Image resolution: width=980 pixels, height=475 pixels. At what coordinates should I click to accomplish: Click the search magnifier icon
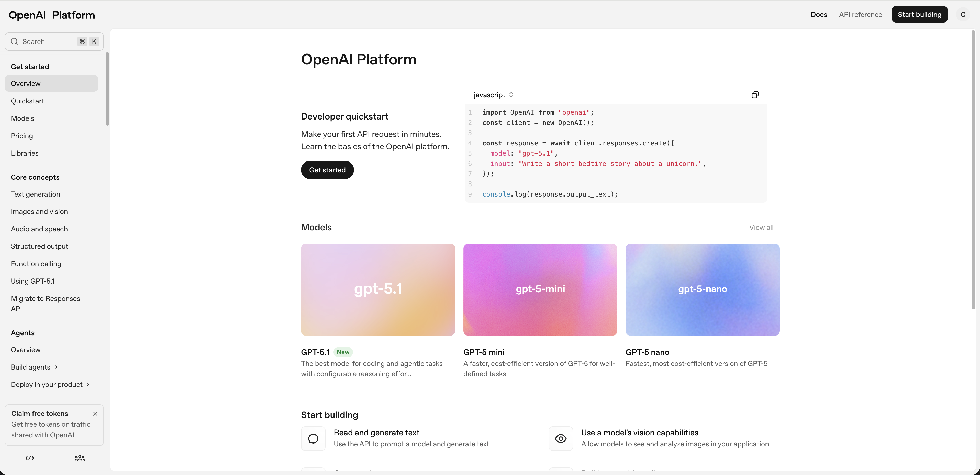pos(15,41)
